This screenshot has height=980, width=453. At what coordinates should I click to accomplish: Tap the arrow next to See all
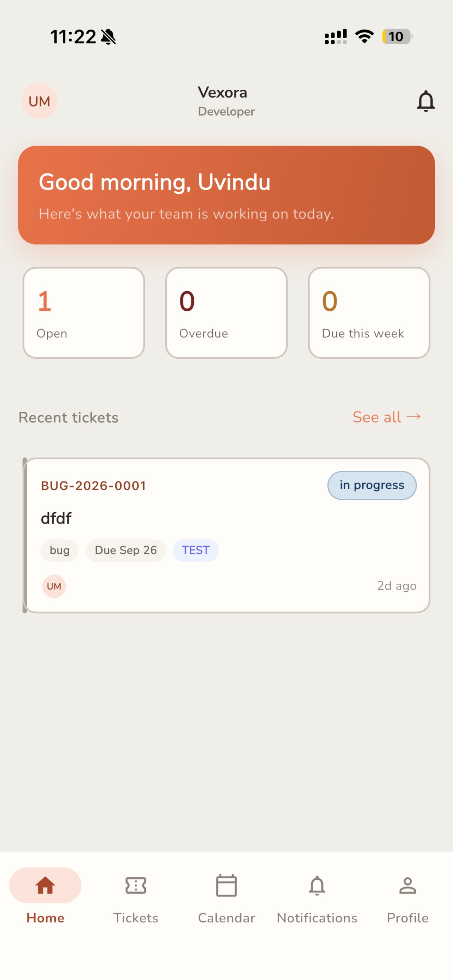coord(414,417)
